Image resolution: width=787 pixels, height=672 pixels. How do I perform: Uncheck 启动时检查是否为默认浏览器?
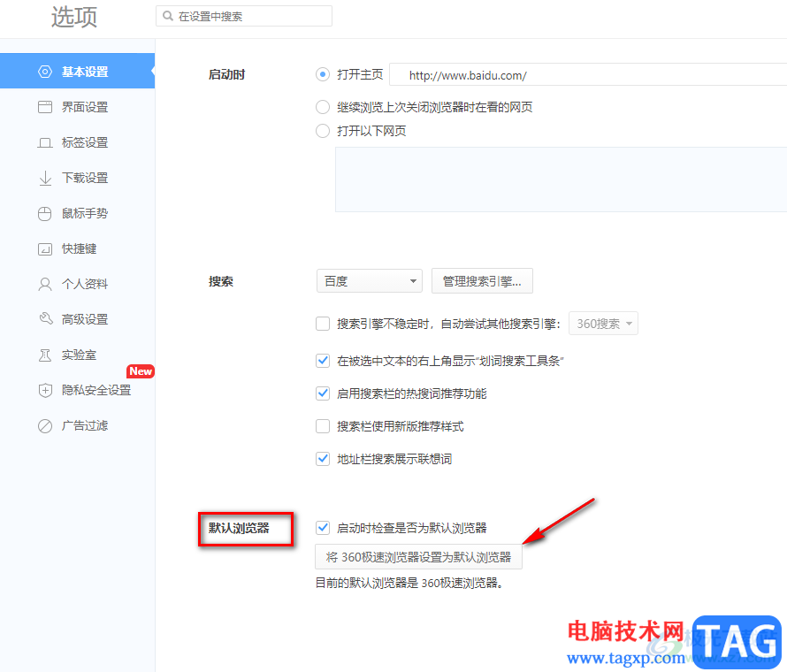322,528
